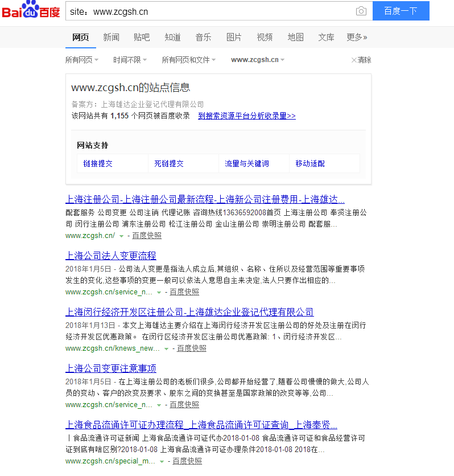
Task: Click green arrow under 上海公司法人变更流程 result
Action: (x=159, y=293)
